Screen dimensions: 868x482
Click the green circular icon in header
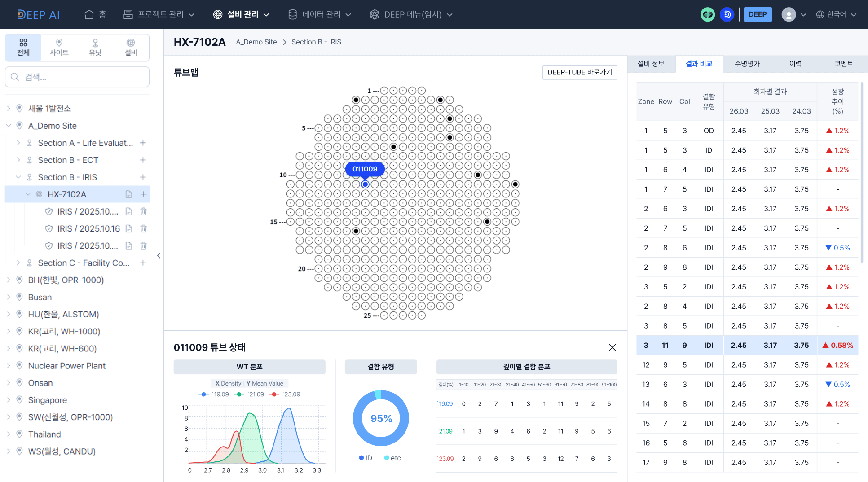708,14
